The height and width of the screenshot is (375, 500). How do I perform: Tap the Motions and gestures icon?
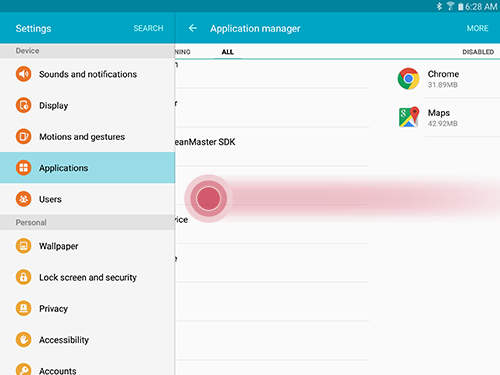tap(23, 136)
